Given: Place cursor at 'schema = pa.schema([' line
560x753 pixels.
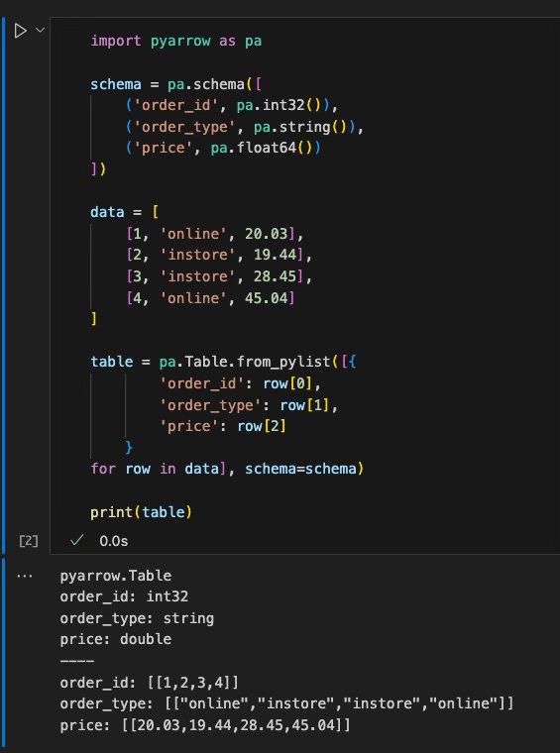Looking at the screenshot, I should coord(176,84).
